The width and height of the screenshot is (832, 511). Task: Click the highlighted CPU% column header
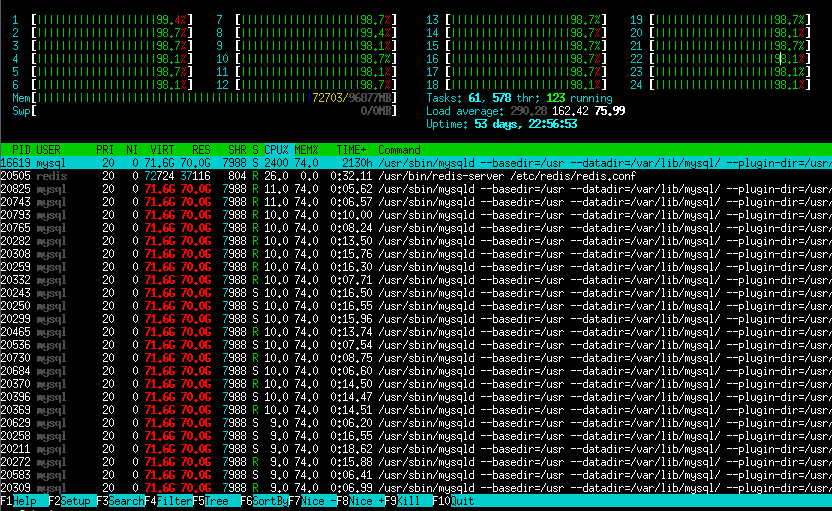tap(276, 150)
